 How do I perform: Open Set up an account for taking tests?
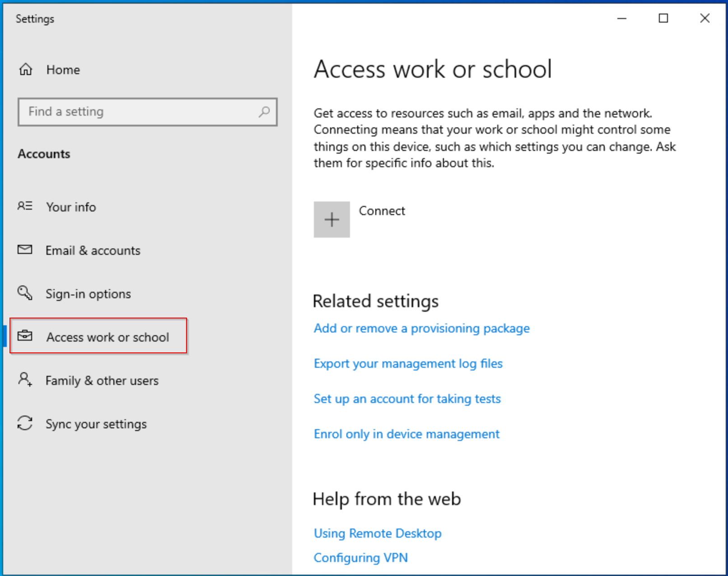pyautogui.click(x=407, y=399)
